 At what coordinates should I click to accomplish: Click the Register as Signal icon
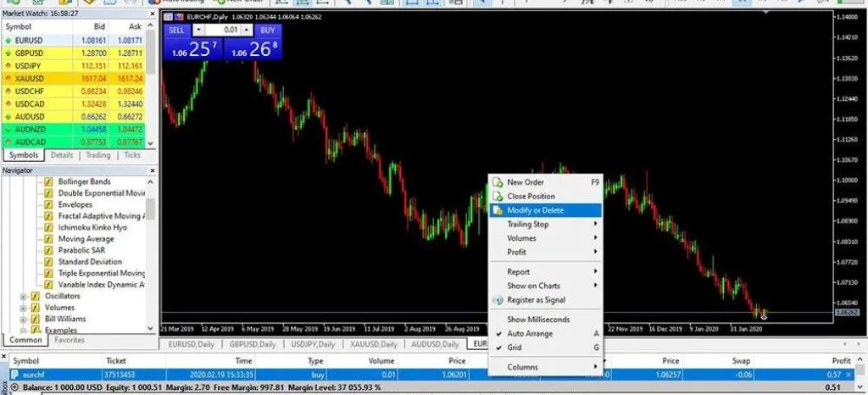(498, 300)
